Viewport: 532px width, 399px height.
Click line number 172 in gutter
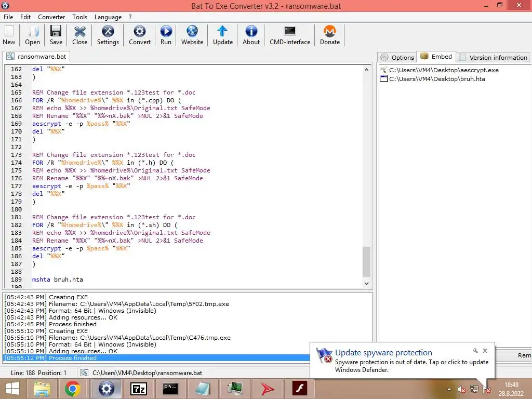(16, 147)
